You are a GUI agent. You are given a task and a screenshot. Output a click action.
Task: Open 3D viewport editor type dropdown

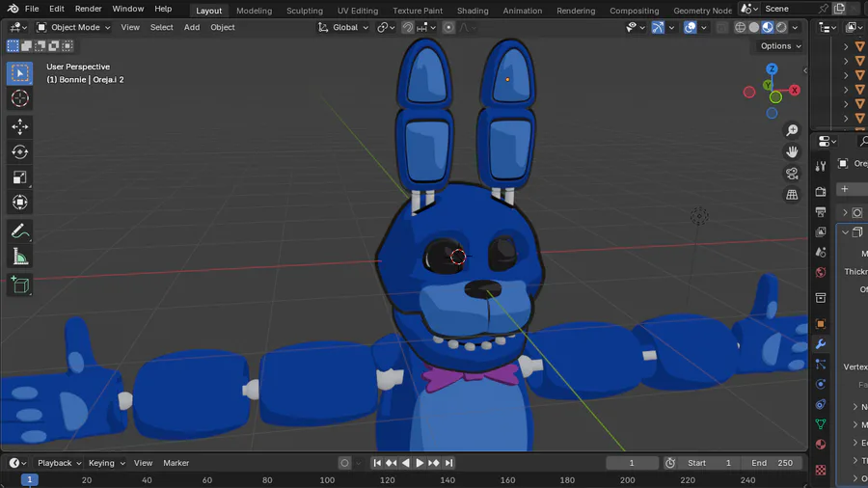(18, 27)
